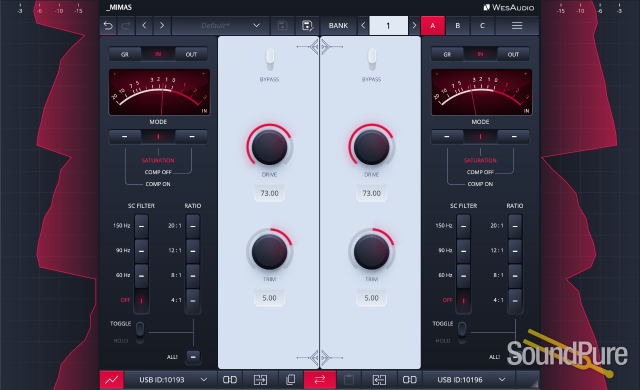This screenshot has height=390, width=640.
Task: Click the right channel TRIM knob
Action: click(x=371, y=251)
